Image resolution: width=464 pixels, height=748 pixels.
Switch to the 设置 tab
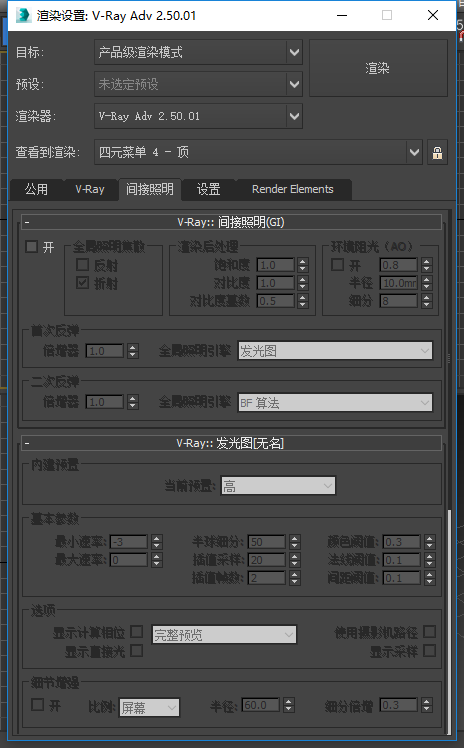click(208, 189)
